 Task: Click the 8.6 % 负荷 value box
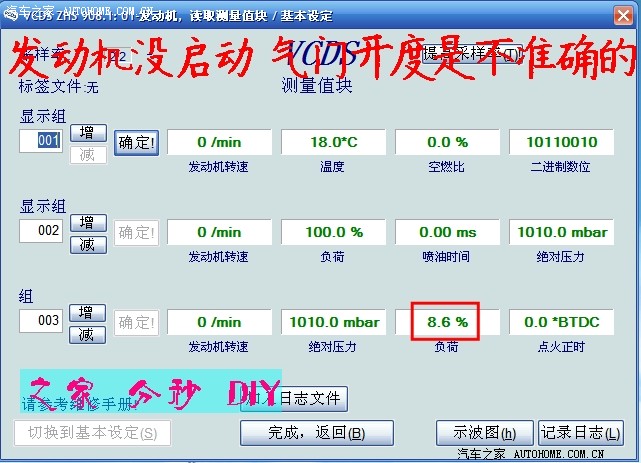(x=445, y=322)
